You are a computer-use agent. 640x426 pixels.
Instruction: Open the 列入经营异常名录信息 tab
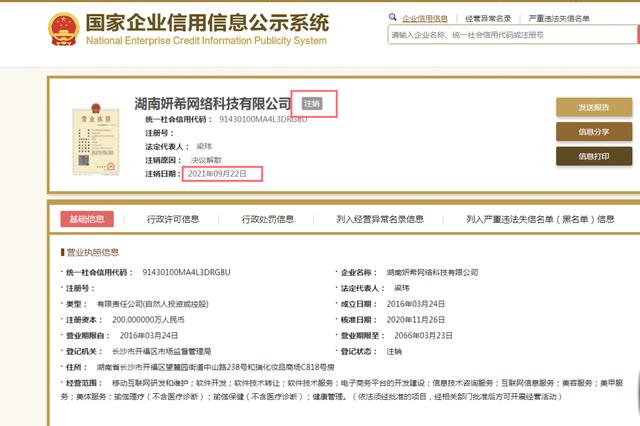[x=379, y=219]
